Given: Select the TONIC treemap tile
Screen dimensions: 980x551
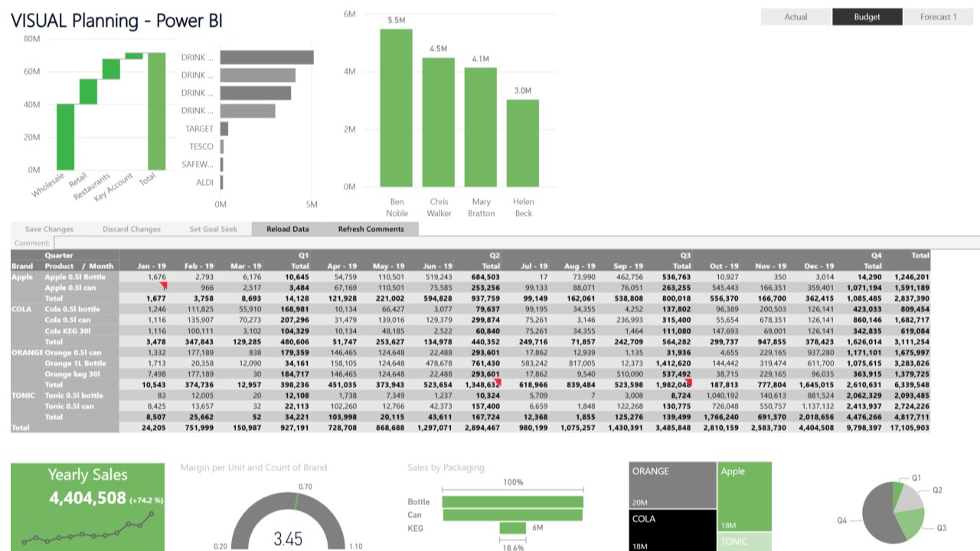Looking at the screenshot, I should [x=745, y=542].
